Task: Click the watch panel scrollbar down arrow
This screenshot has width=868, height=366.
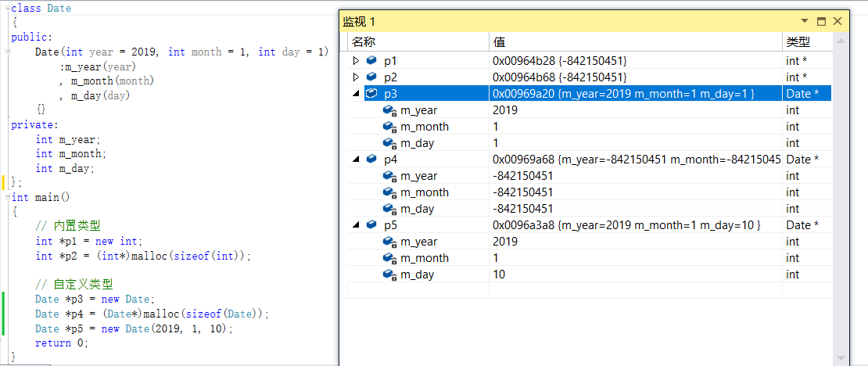Action: coord(841,357)
